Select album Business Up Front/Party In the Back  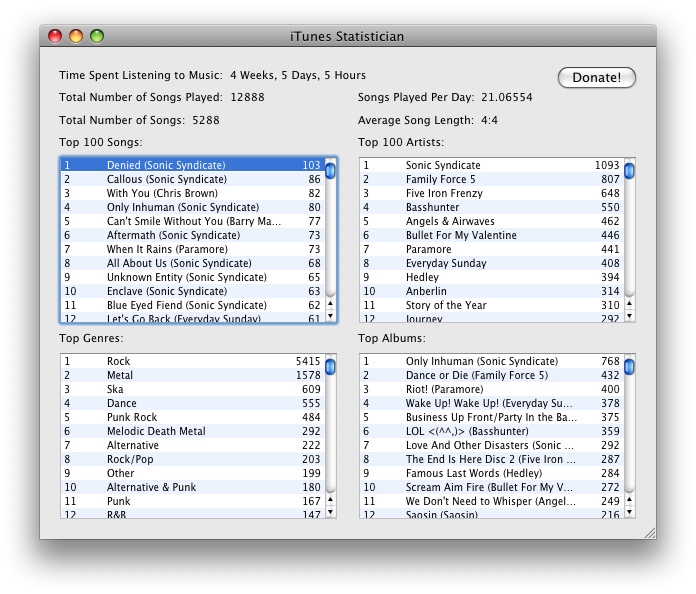pos(492,417)
